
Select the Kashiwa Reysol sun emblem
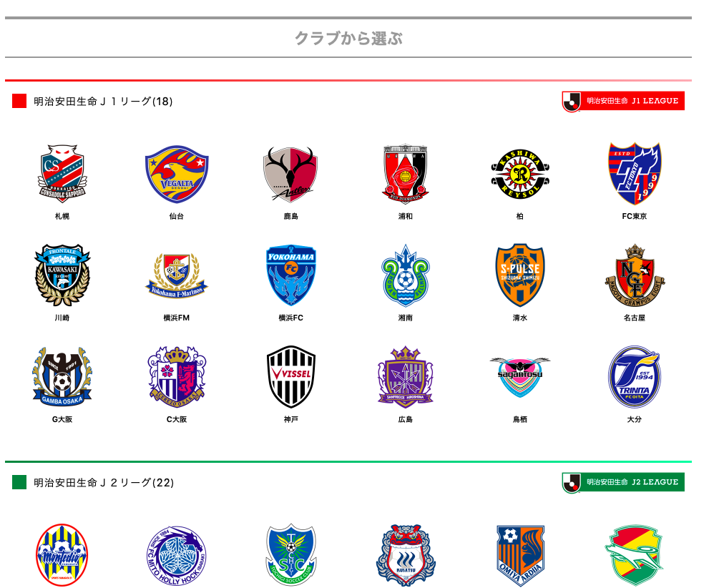[520, 174]
